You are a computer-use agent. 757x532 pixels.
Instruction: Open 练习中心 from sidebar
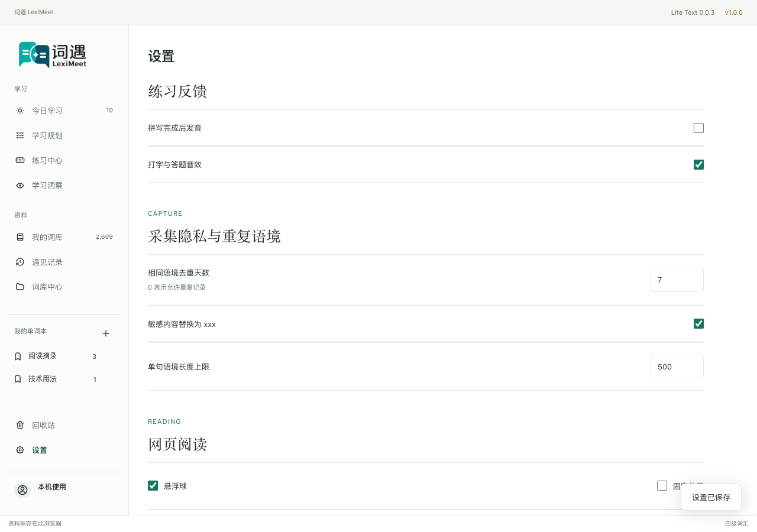[64, 160]
